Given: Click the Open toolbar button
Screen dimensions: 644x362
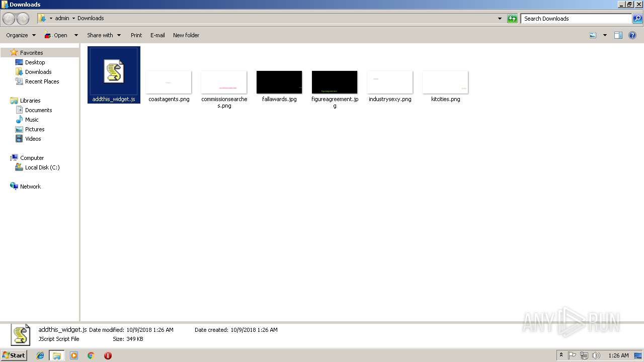Looking at the screenshot, I should pyautogui.click(x=56, y=35).
